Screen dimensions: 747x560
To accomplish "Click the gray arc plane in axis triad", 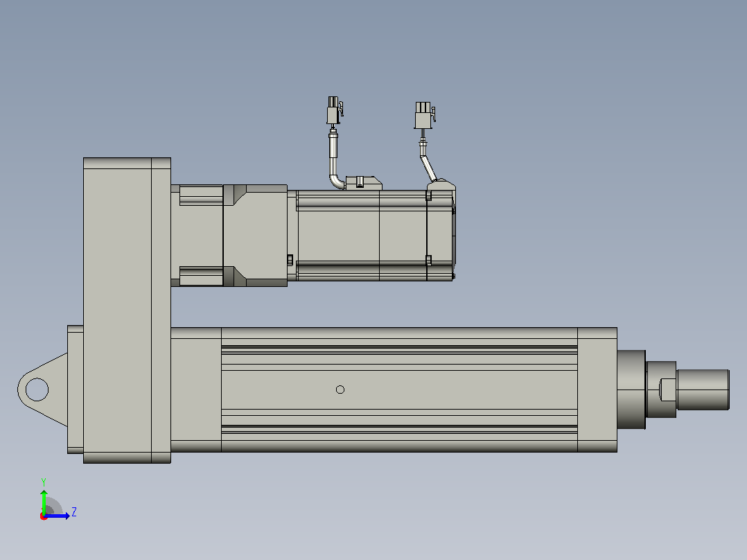I will click(53, 506).
